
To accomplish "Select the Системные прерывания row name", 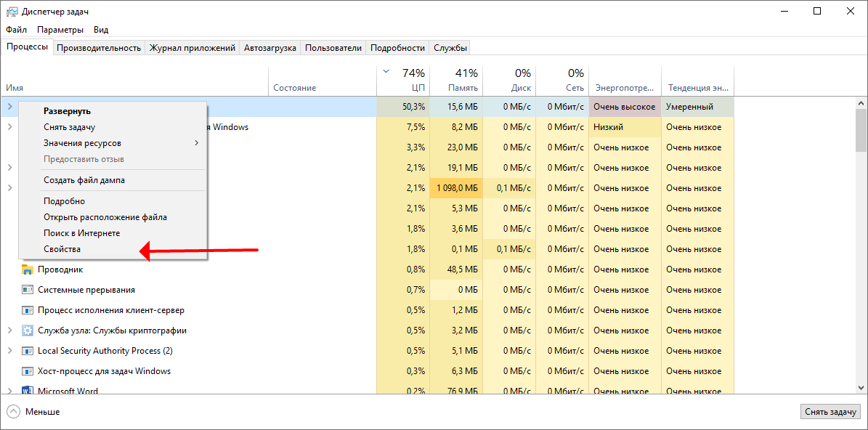I will [x=86, y=289].
